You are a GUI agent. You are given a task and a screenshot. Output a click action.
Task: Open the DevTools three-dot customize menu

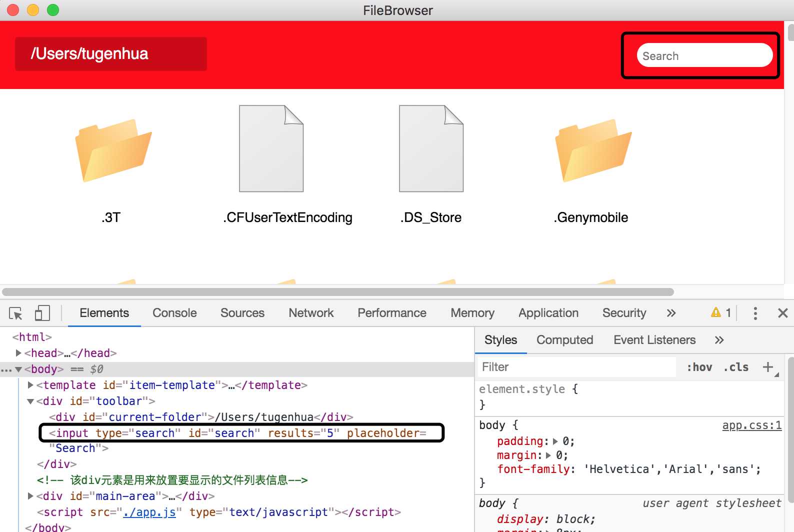pos(755,313)
